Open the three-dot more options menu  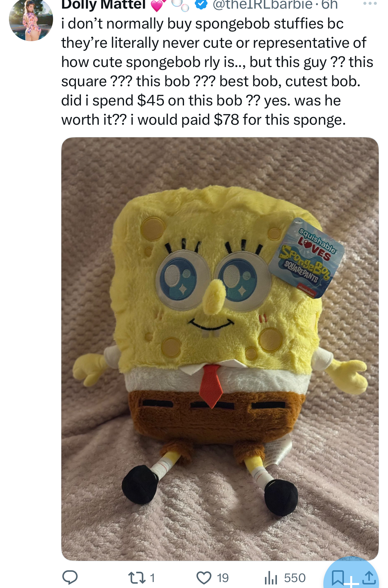(370, 3)
